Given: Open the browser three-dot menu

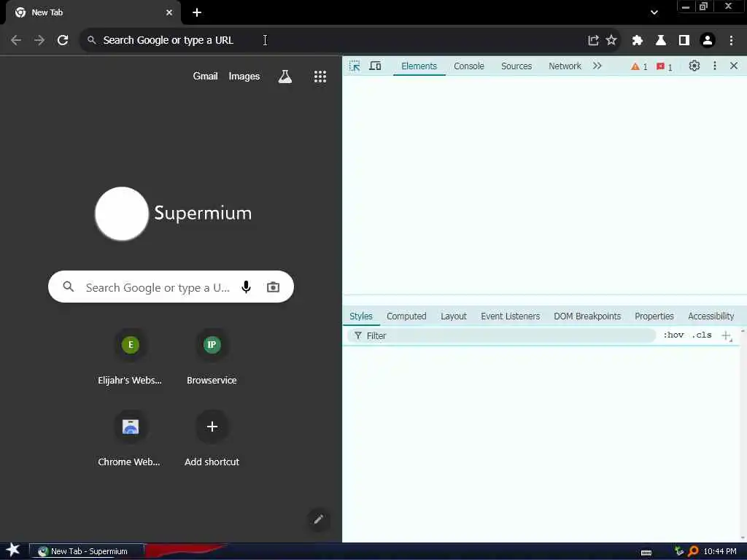Looking at the screenshot, I should 731,41.
